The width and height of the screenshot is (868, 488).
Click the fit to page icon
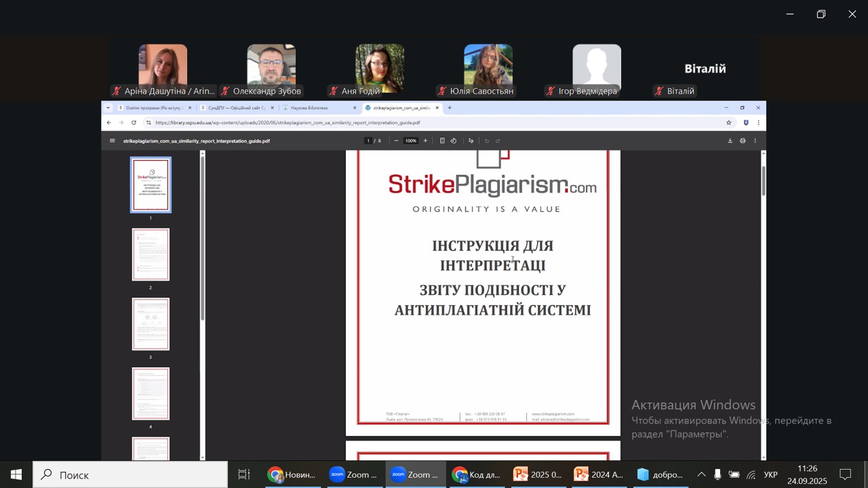(442, 141)
